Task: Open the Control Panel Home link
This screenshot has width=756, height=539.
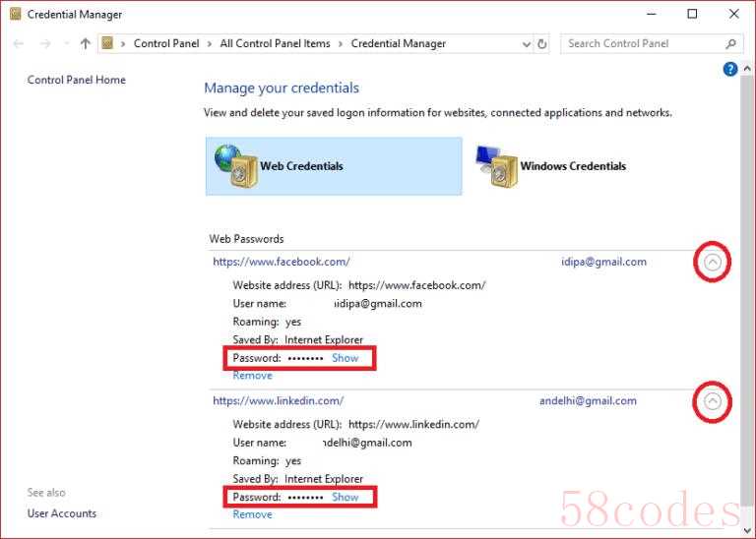Action: pyautogui.click(x=76, y=80)
